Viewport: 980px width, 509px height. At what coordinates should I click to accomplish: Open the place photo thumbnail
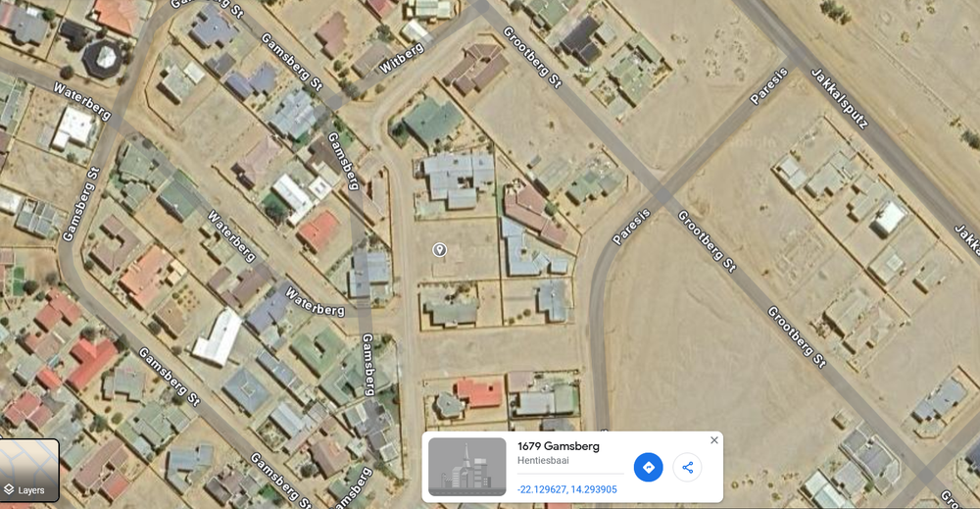coord(466,467)
